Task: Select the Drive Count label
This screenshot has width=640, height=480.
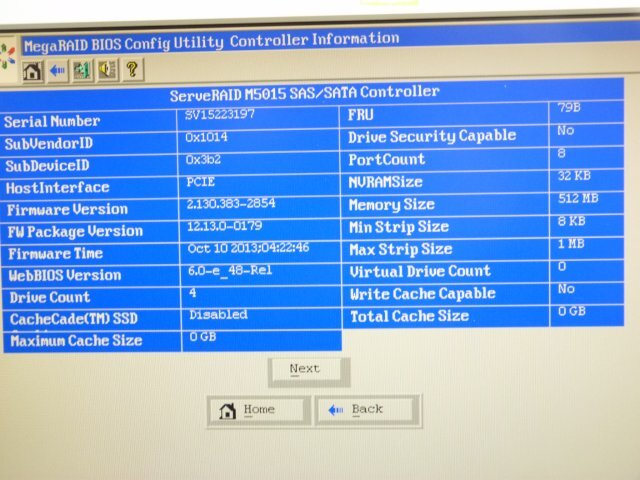Action: (50, 297)
